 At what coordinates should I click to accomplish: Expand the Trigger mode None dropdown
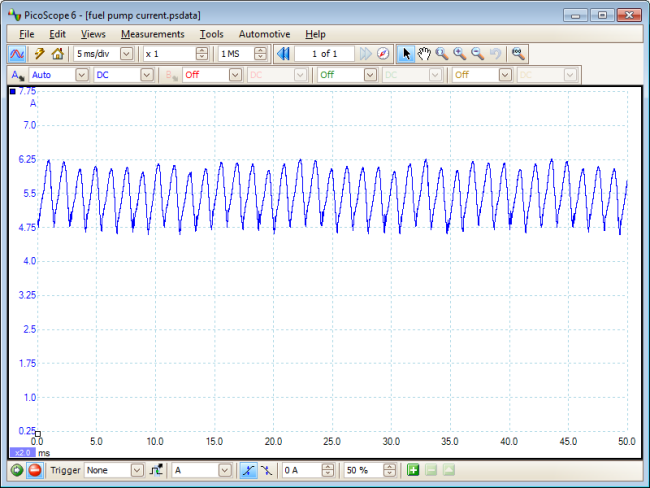[x=136, y=470]
